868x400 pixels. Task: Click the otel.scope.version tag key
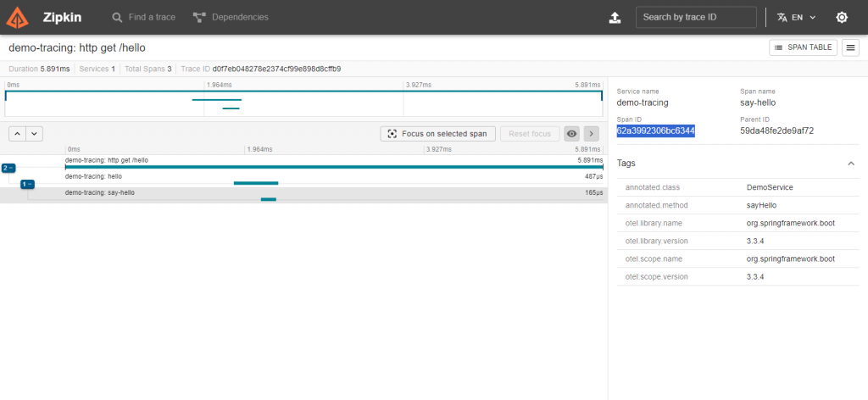point(657,276)
